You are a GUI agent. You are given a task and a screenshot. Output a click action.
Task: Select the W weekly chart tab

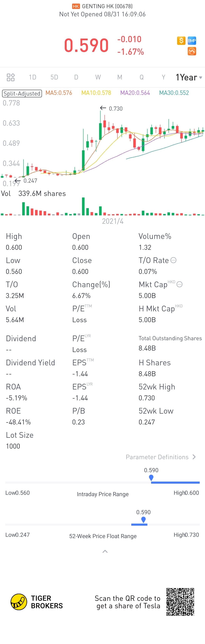(x=98, y=77)
